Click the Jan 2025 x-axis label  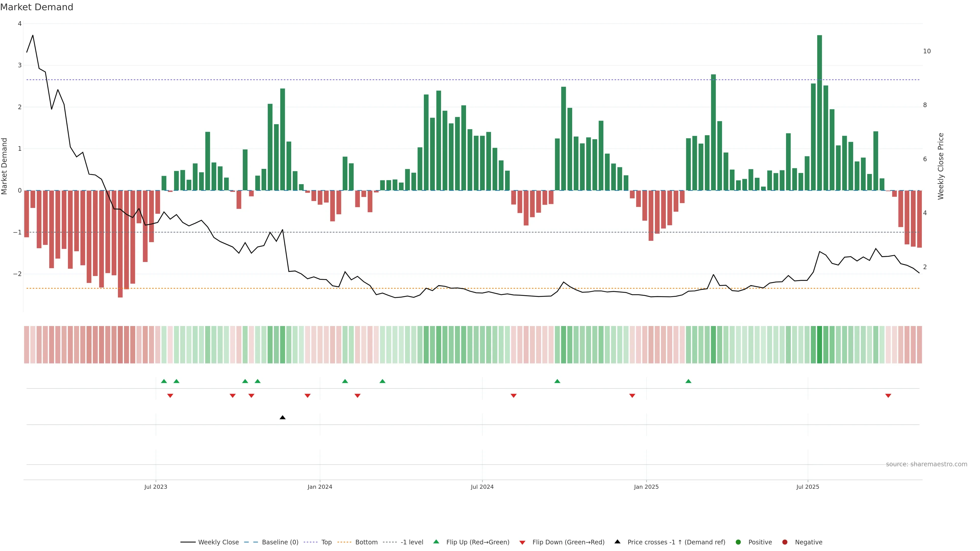tap(646, 487)
